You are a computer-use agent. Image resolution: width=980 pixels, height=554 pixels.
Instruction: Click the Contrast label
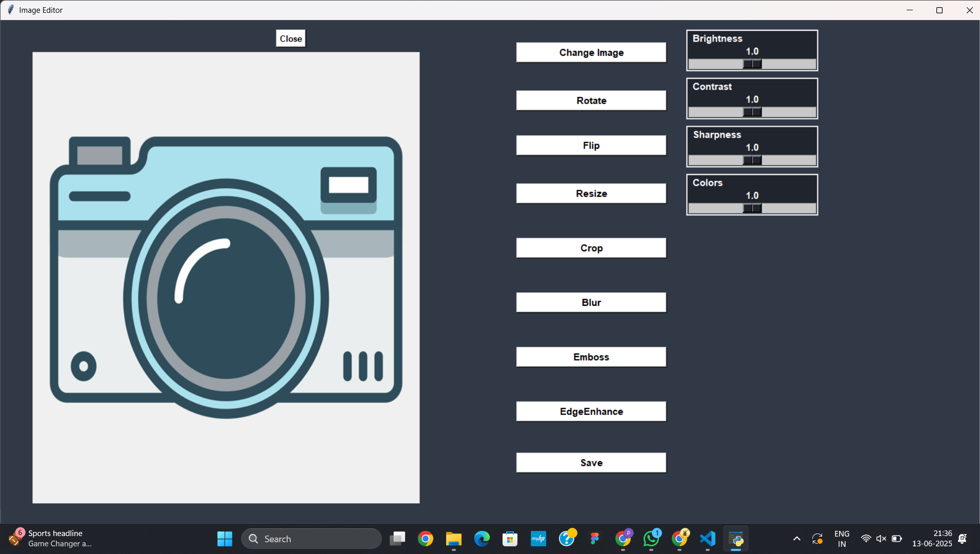[x=712, y=87]
